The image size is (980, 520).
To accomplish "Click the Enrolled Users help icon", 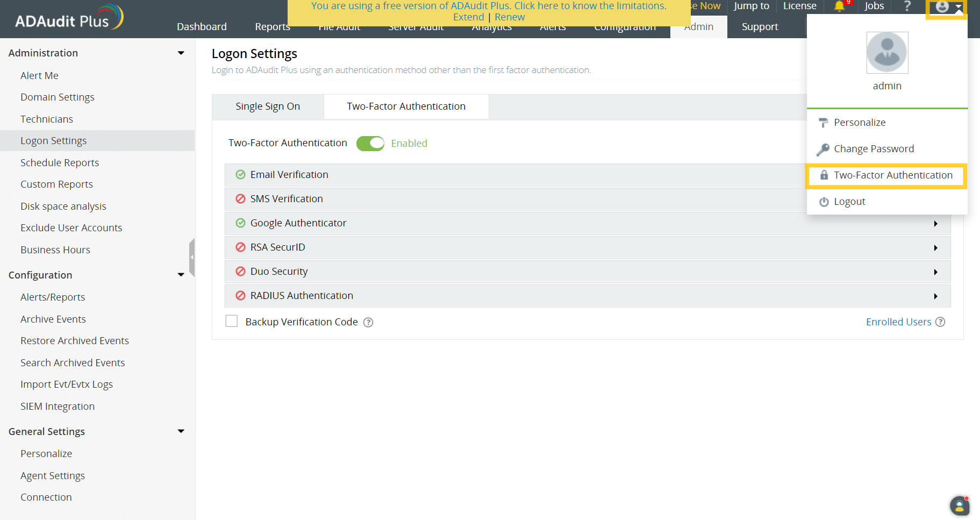I will point(940,322).
